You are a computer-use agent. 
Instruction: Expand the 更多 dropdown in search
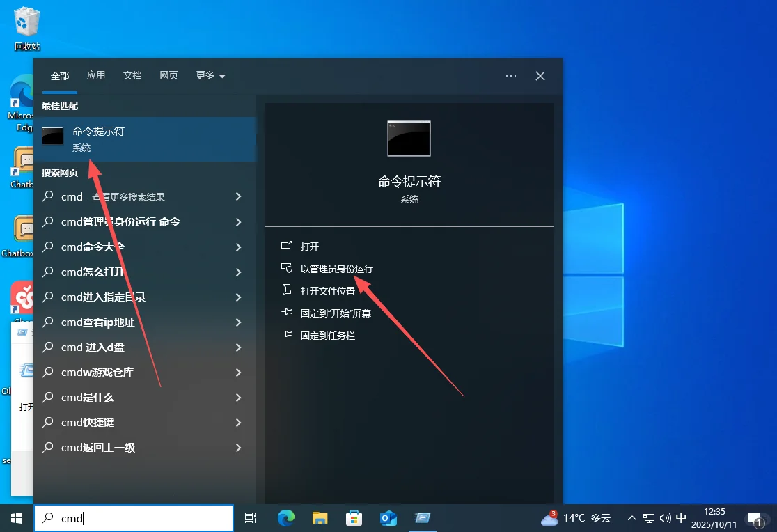point(209,75)
